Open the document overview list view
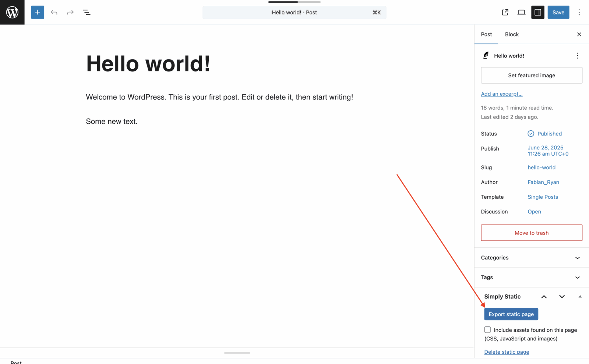 [87, 12]
